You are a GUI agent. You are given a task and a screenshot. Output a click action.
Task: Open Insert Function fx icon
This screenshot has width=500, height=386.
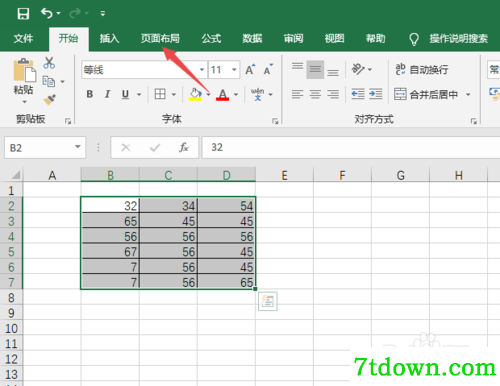(184, 147)
